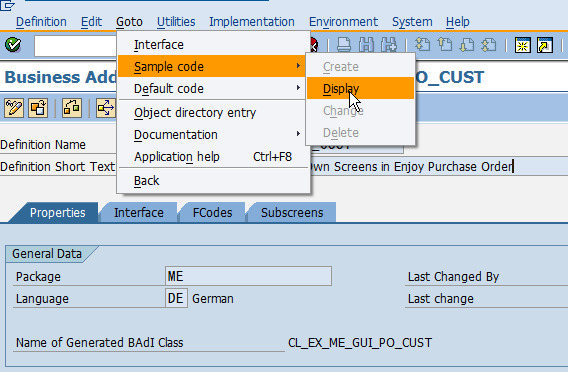Switch to the FCodes tab
Screen dimensions: 568x372
[212, 213]
